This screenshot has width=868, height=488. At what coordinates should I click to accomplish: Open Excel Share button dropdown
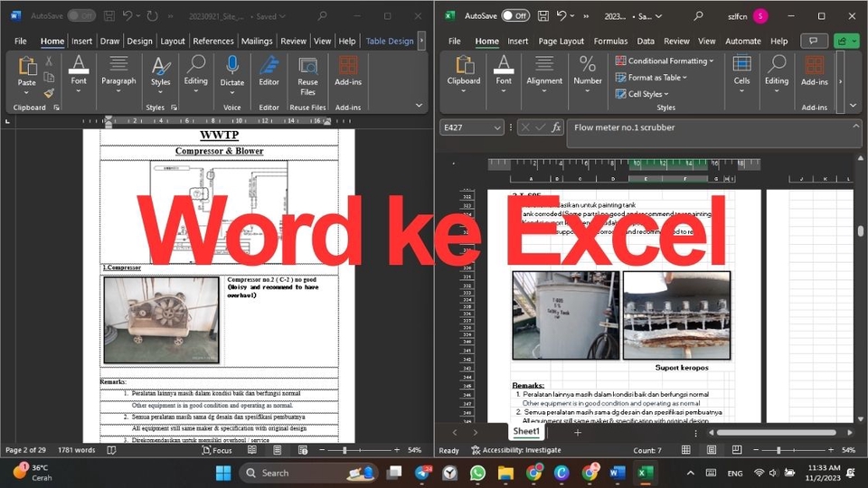847,41
